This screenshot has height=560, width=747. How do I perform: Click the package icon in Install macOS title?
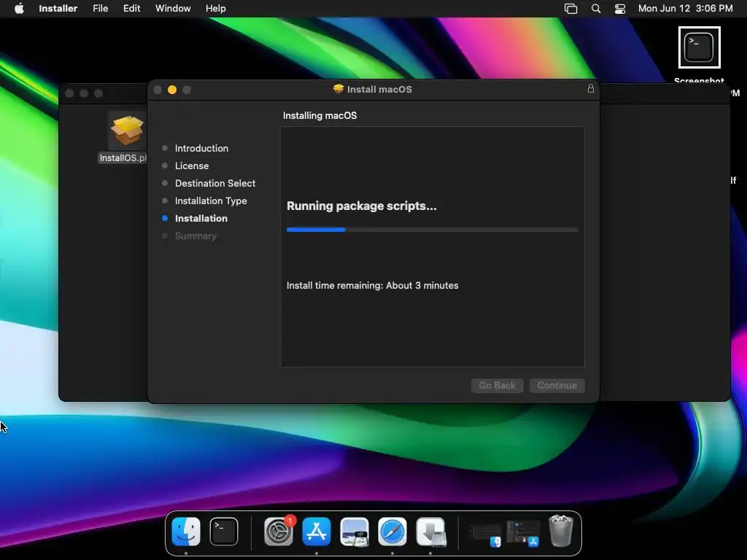pyautogui.click(x=338, y=89)
